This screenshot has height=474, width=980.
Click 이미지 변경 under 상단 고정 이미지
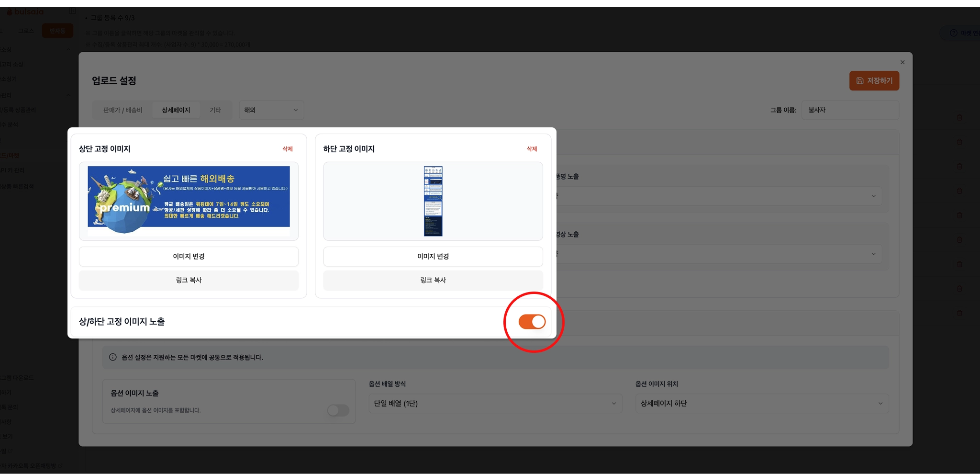(x=189, y=257)
